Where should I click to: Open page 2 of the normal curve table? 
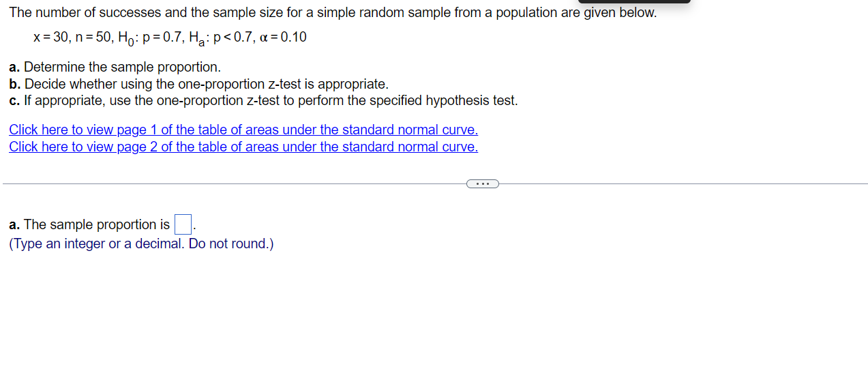click(243, 147)
